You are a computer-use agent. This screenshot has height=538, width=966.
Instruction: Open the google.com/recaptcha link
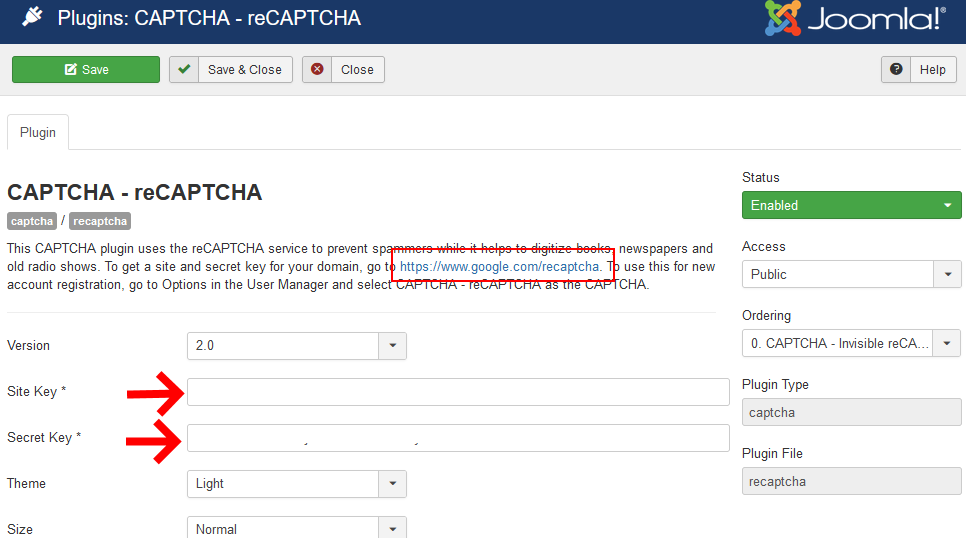[x=500, y=267]
